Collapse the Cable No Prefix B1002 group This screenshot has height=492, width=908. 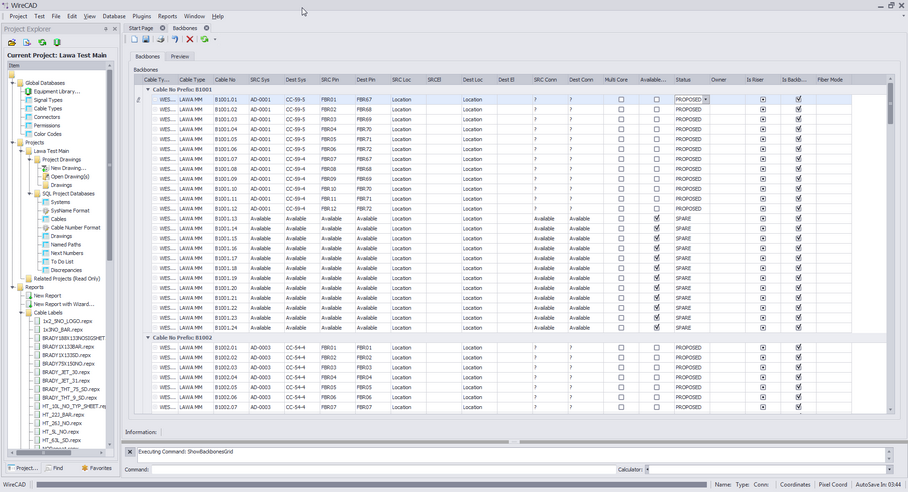click(x=148, y=337)
